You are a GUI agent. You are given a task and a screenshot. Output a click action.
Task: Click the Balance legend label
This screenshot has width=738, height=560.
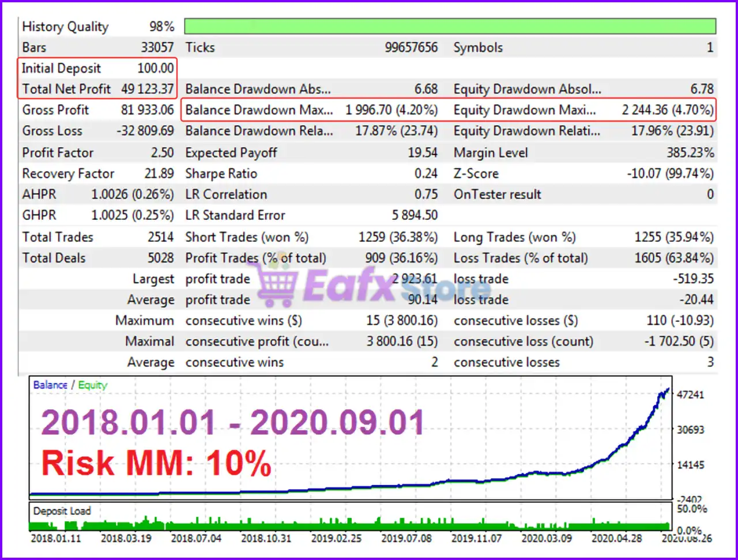click(50, 385)
